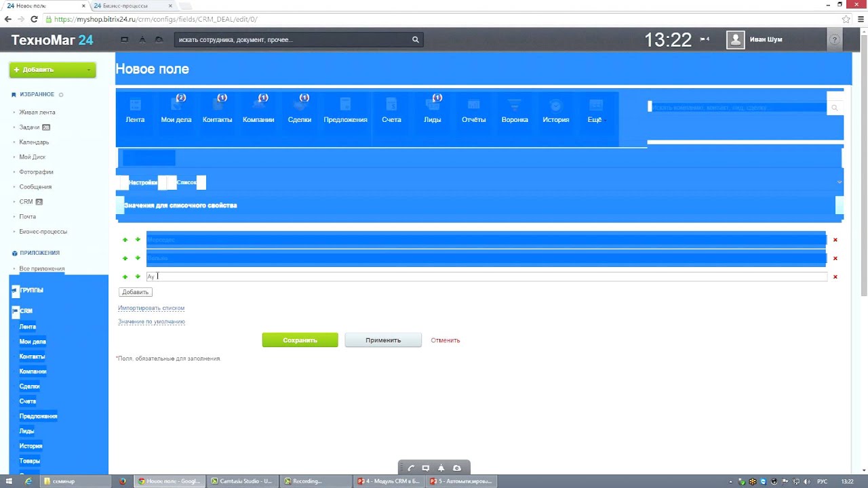868x488 pixels.
Task: Open the Лента CRM menu icon
Action: pos(135,109)
